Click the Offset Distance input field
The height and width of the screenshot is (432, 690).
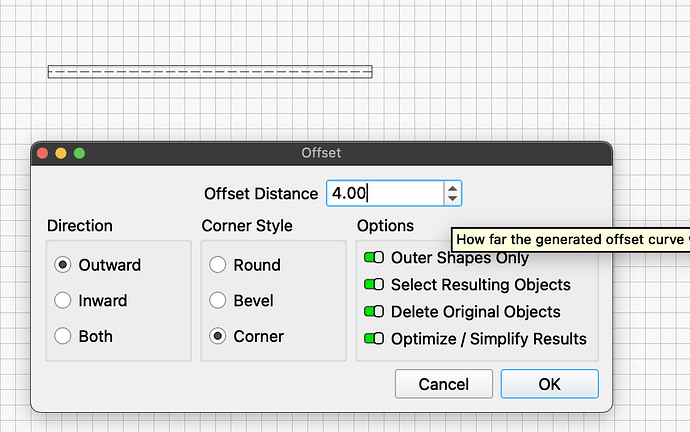(385, 194)
